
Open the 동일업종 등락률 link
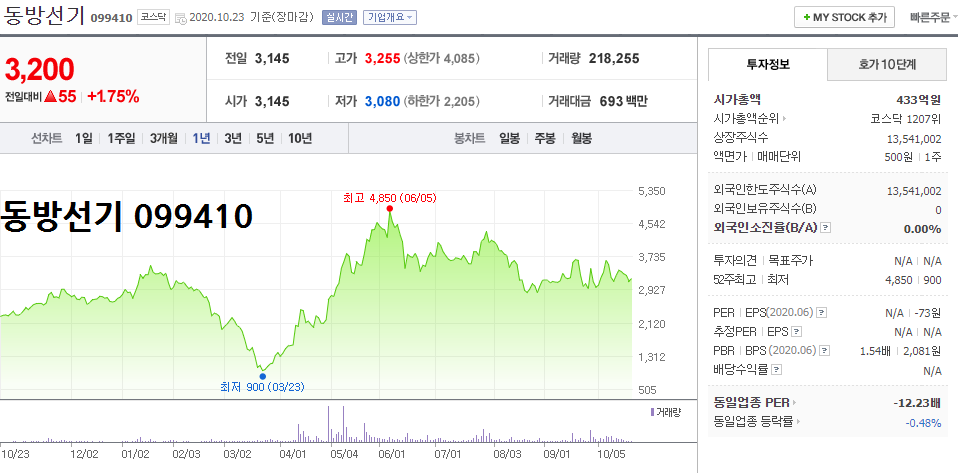pyautogui.click(x=753, y=422)
